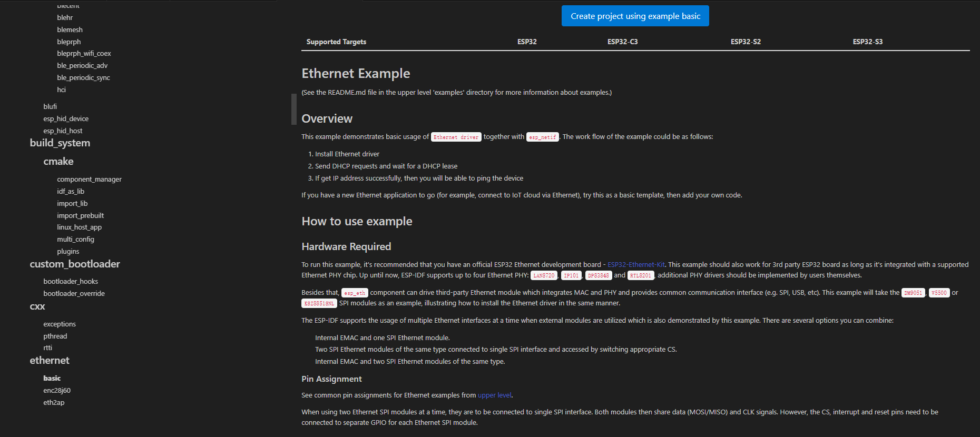Click Pin Assignment heading
Image resolution: width=980 pixels, height=437 pixels.
(331, 379)
